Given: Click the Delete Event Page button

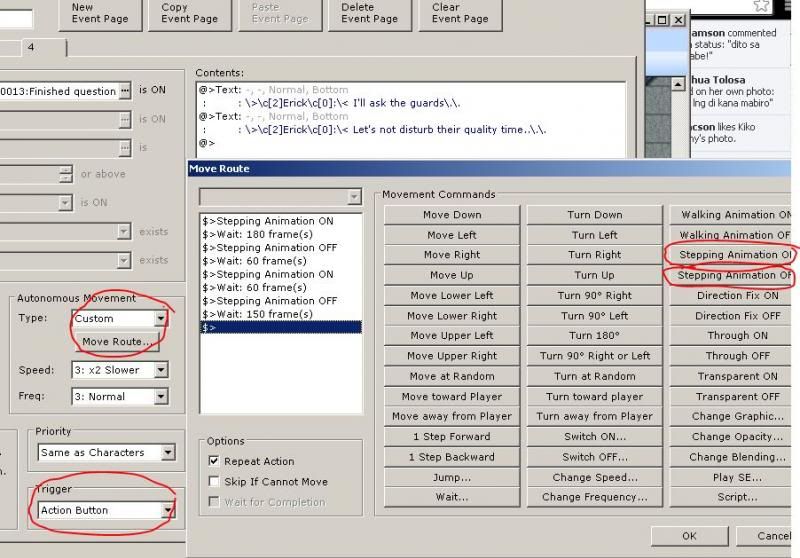Looking at the screenshot, I should coord(369,13).
